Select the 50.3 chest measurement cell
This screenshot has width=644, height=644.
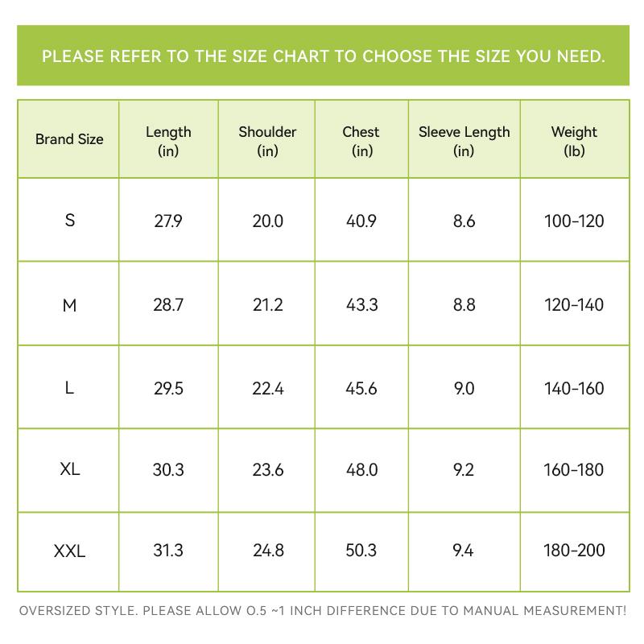pyautogui.click(x=361, y=551)
